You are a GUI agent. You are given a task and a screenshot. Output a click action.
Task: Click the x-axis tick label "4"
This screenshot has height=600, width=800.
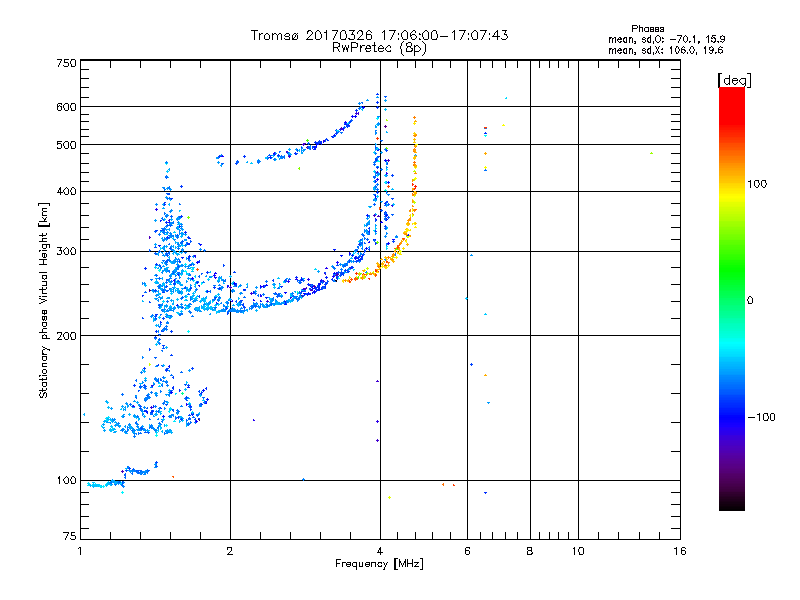380,551
